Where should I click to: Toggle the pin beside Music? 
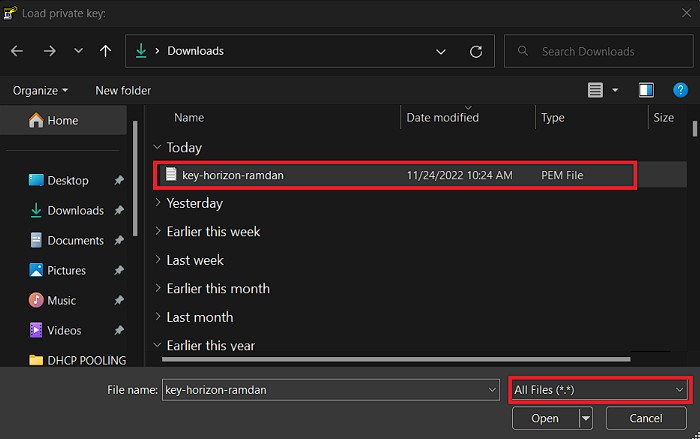(x=119, y=300)
